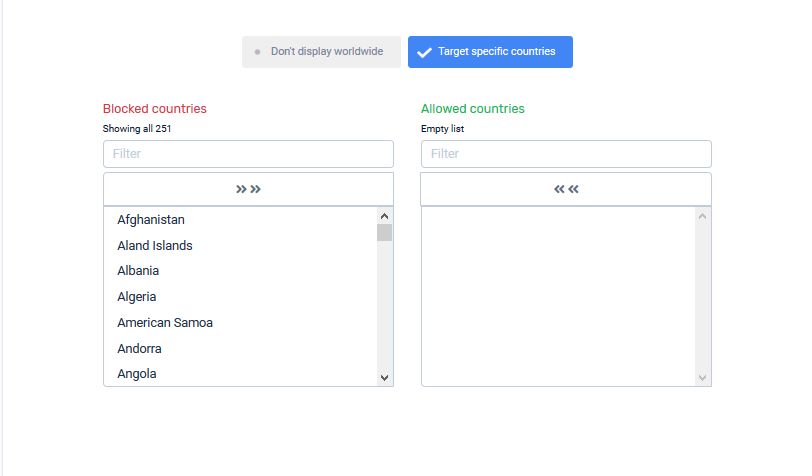The width and height of the screenshot is (812, 476).
Task: Click the Blocked countries filter field
Action: [248, 154]
